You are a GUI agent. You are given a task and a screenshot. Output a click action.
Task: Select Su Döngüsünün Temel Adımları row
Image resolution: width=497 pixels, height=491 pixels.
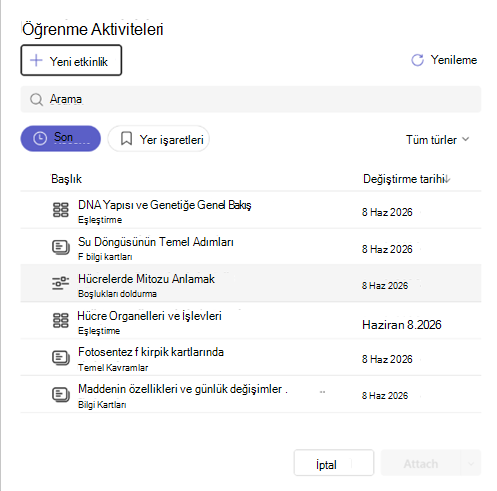pyautogui.click(x=251, y=247)
